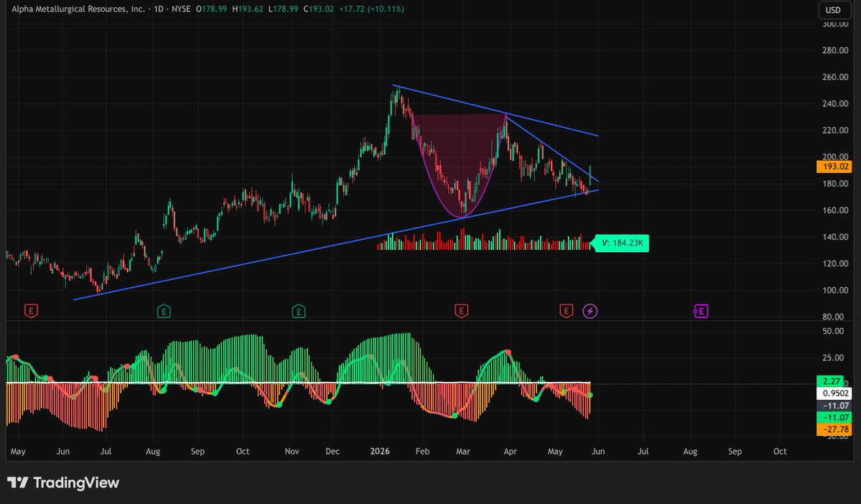Click the 2026 label on time axis
The width and height of the screenshot is (861, 504).
[x=380, y=452]
